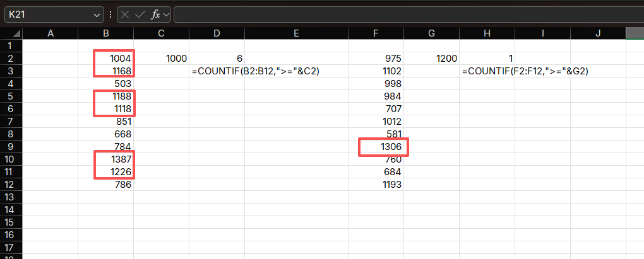Click the Insert Function fx icon
The image size is (644, 259).
pyautogui.click(x=155, y=14)
